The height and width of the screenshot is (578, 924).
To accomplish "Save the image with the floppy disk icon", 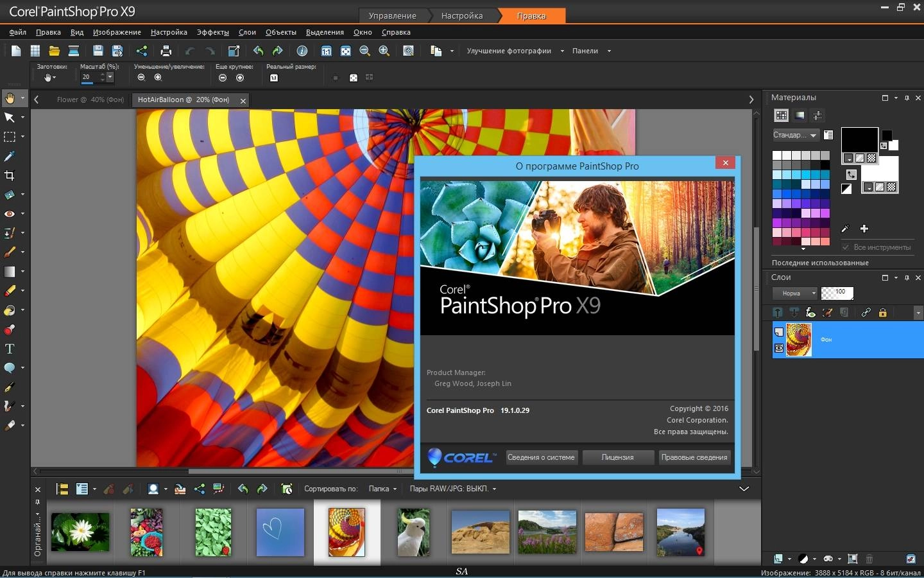I will (98, 51).
